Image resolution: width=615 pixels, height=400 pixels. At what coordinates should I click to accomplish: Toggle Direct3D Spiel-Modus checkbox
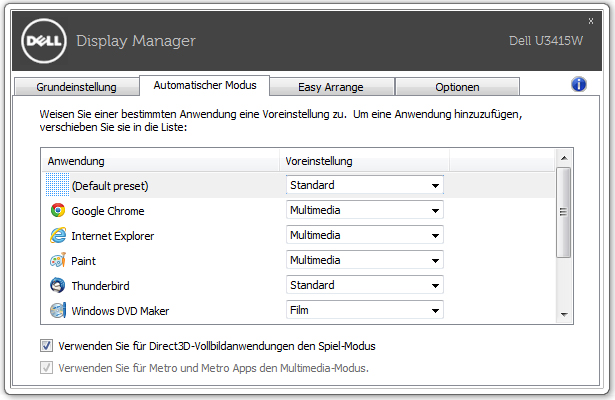(47, 346)
